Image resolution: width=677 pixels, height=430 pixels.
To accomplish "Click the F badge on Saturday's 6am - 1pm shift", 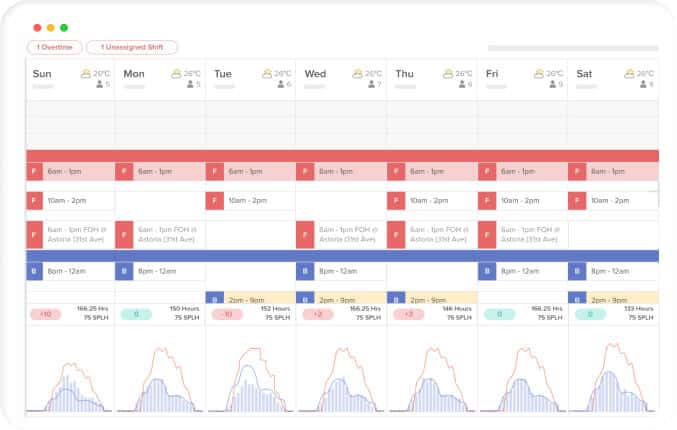I will tap(577, 172).
